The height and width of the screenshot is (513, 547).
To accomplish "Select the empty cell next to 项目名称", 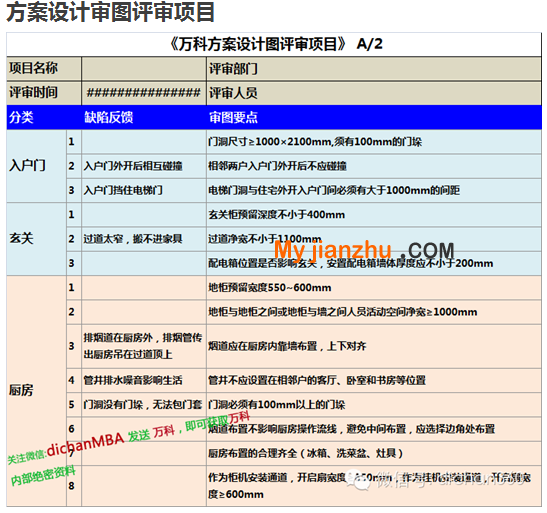I will (x=144, y=68).
